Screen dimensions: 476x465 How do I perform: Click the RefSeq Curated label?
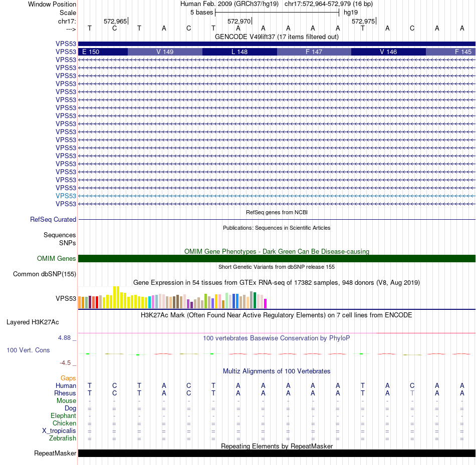point(53,219)
